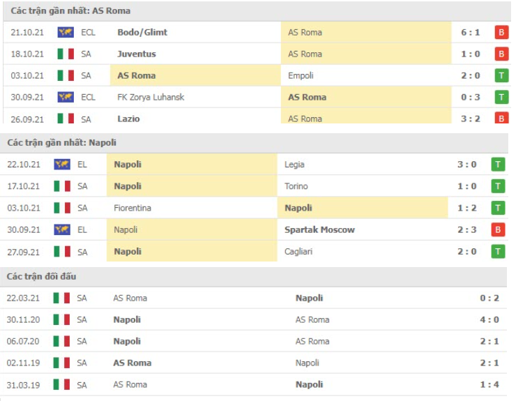
Task: Click Italy flag on 31.03.19 row
Action: 61,385
